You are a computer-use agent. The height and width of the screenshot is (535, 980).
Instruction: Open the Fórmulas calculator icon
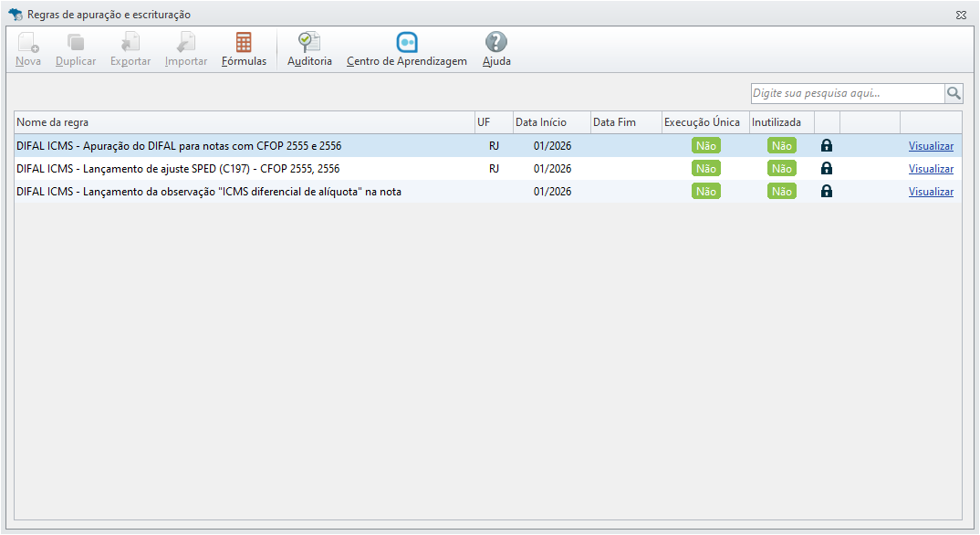244,43
